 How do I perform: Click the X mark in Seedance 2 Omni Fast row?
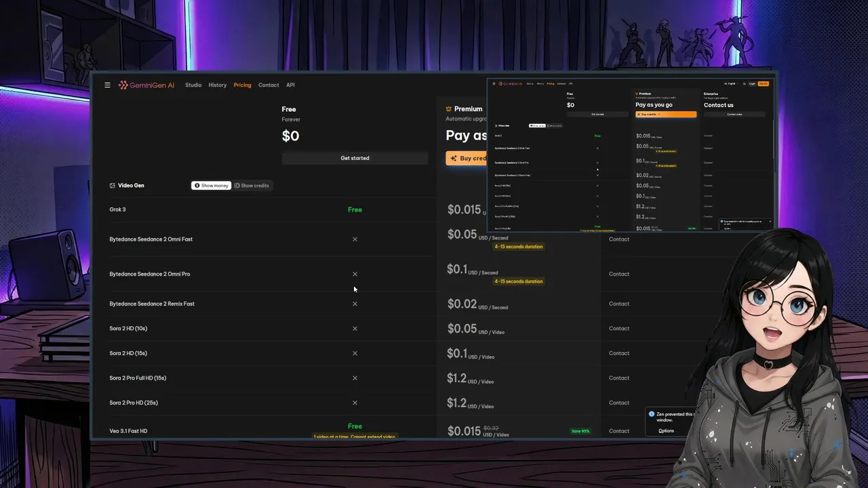pyautogui.click(x=355, y=239)
